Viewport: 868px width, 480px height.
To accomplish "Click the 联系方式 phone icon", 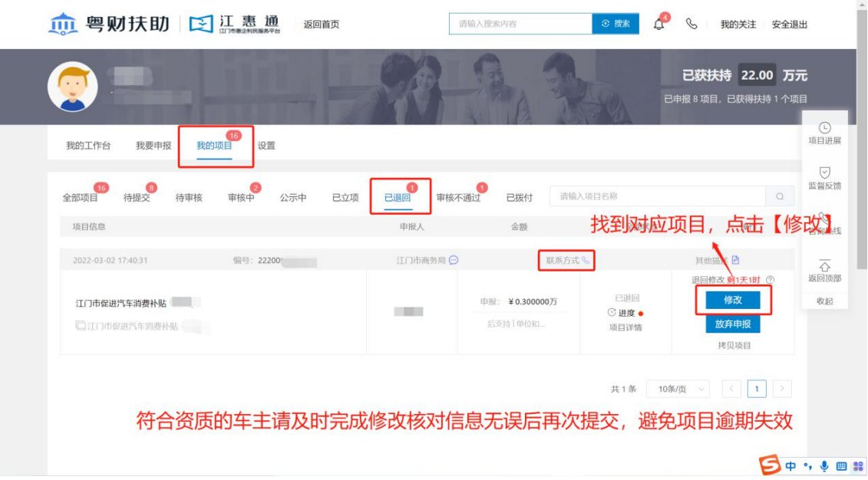I will 586,261.
